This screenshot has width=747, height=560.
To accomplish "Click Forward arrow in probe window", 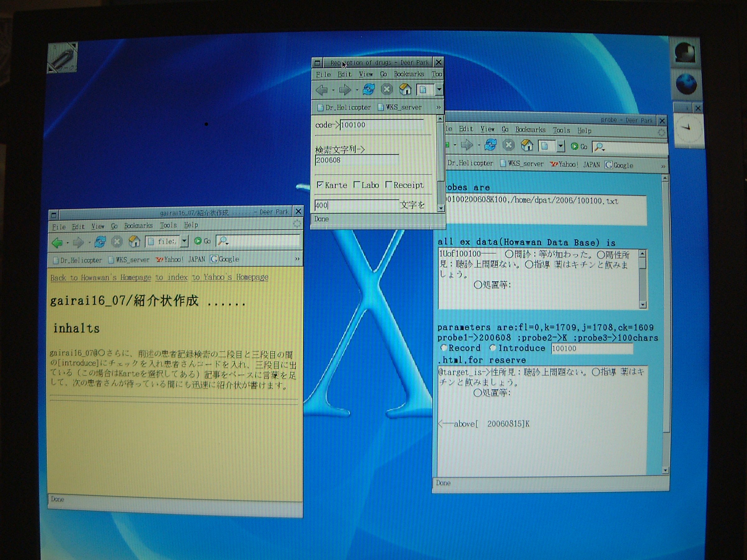I will click(x=467, y=145).
